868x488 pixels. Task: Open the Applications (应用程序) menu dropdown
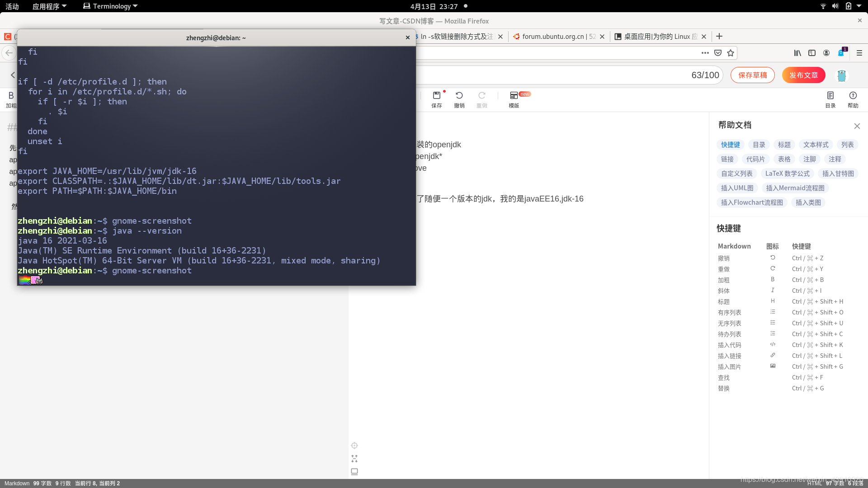tap(49, 6)
